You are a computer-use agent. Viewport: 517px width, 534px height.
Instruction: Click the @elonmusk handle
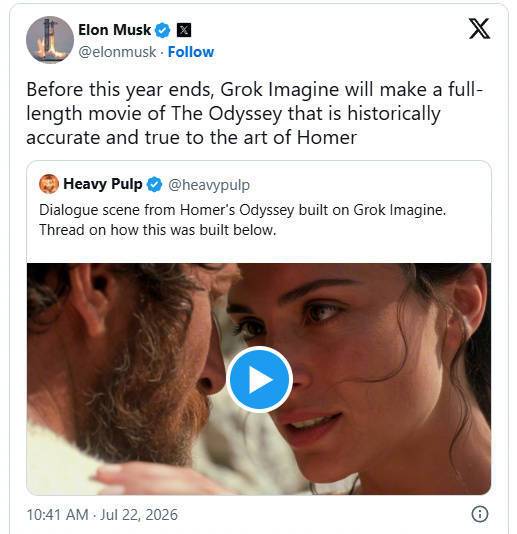[117, 52]
